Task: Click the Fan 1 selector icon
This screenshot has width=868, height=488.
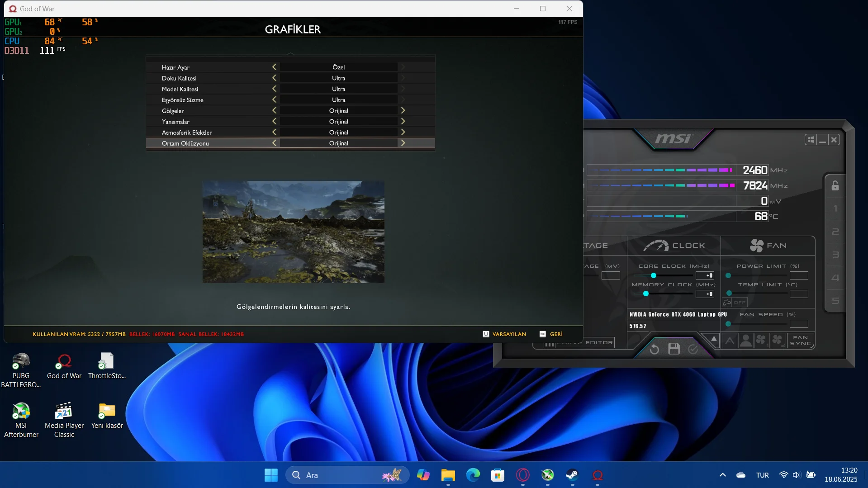Action: (x=761, y=341)
